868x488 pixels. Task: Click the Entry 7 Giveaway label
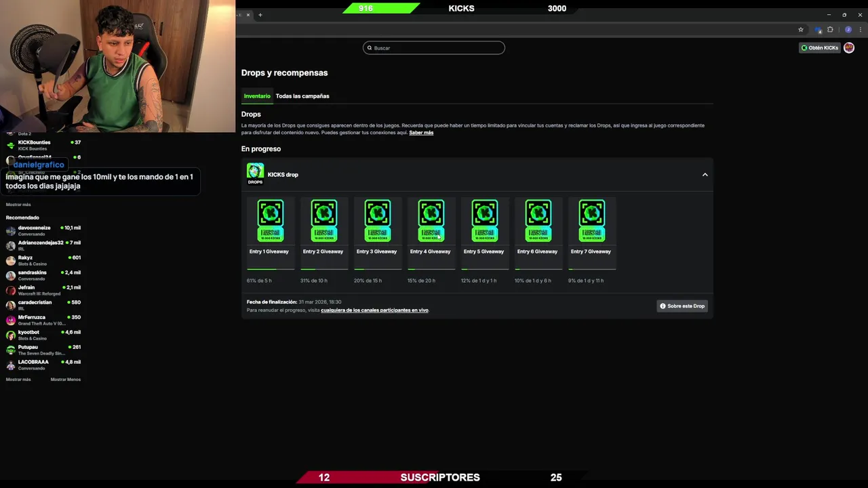[x=591, y=251]
